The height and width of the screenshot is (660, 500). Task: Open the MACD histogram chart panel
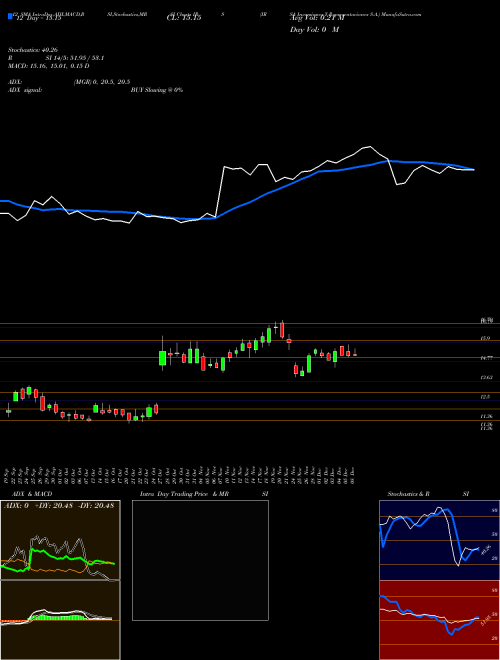60,620
